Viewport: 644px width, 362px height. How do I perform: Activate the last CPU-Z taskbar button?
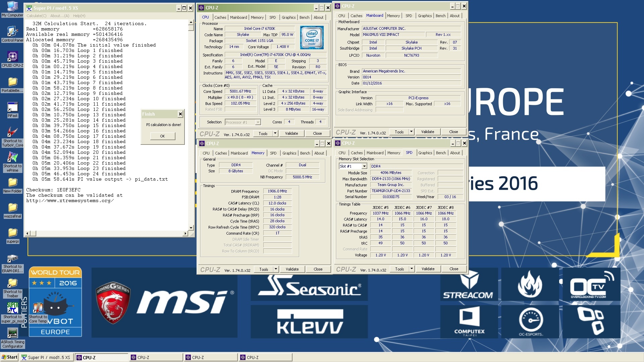coord(265,357)
